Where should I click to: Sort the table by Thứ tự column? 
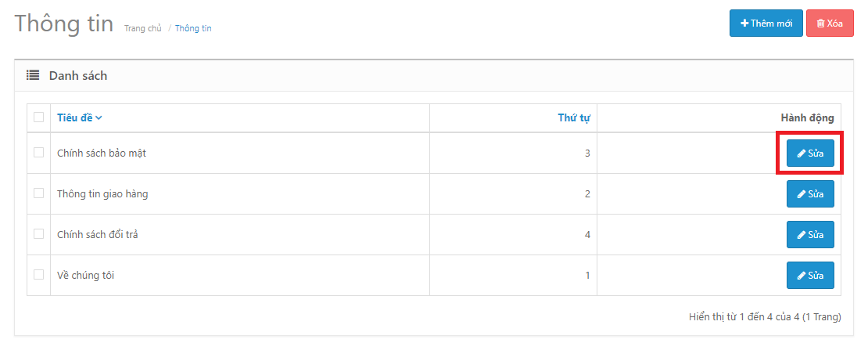coord(573,117)
